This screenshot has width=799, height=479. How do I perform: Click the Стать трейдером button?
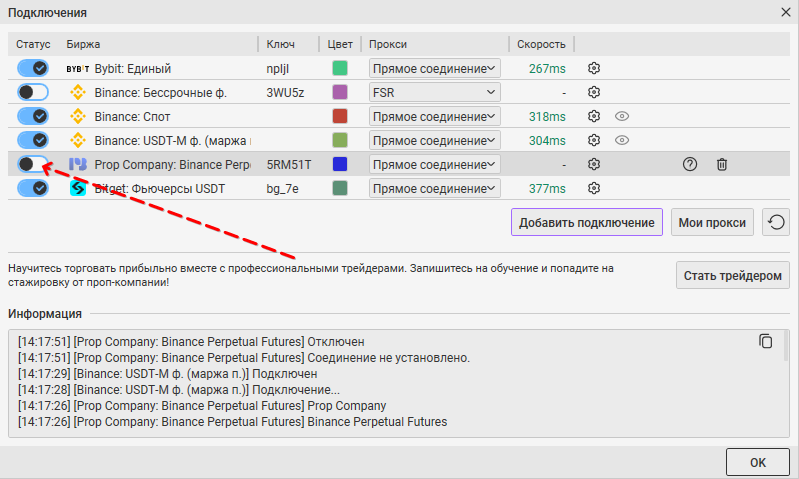point(732,275)
